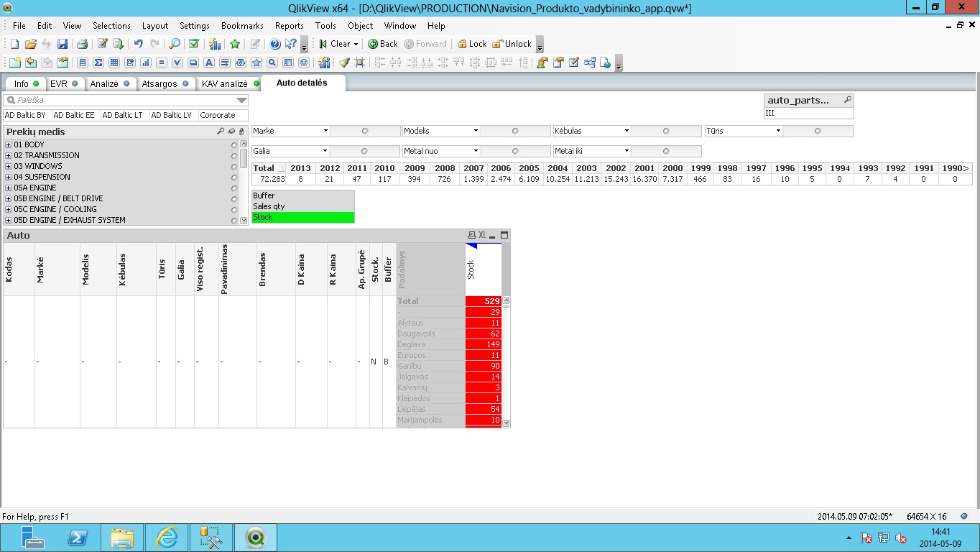Open the Markė dropdown
This screenshot has width=980, height=552.
pos(325,131)
